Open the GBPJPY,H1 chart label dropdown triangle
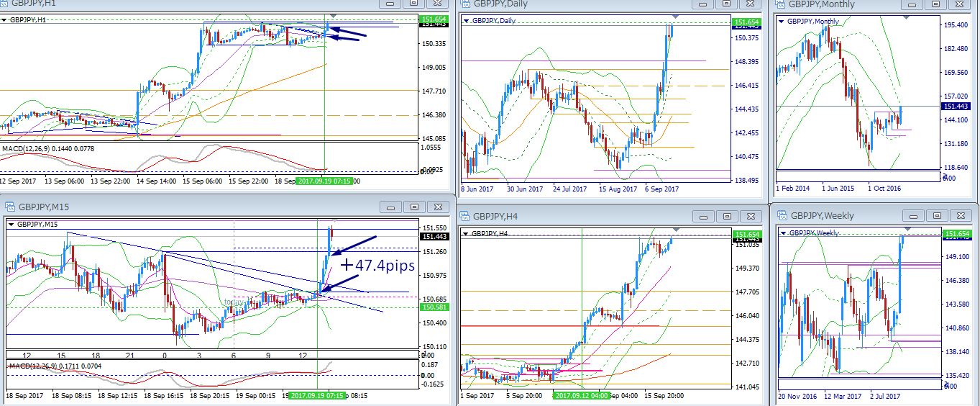This screenshot has width=980, height=406. tap(4, 19)
